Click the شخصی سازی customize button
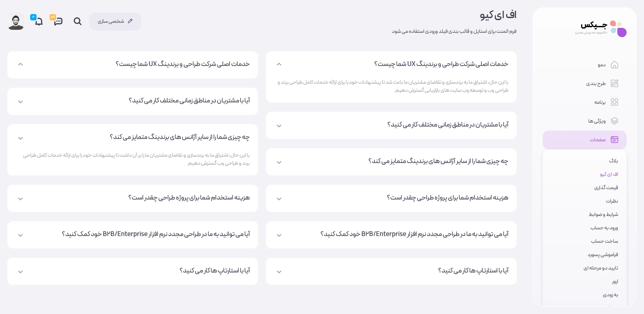This screenshot has height=314, width=644. coord(115,21)
